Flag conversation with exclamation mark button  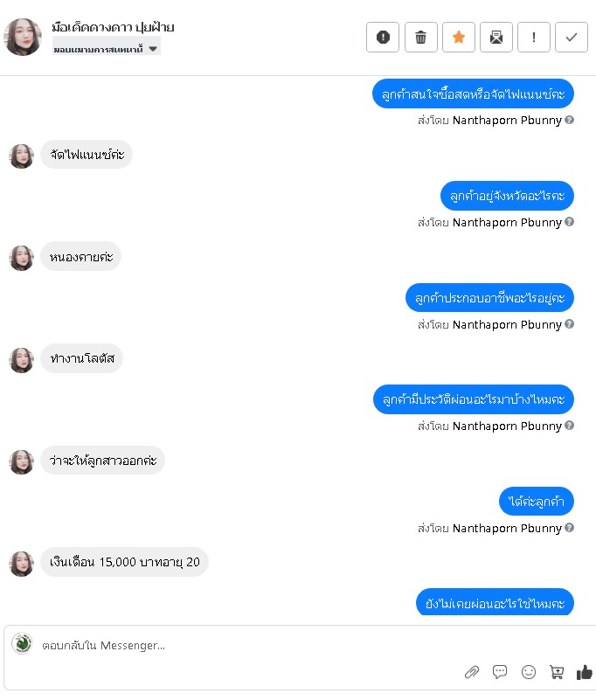(534, 37)
